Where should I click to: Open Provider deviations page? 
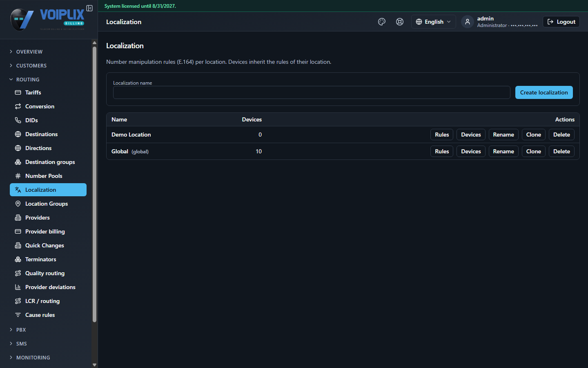[48, 287]
